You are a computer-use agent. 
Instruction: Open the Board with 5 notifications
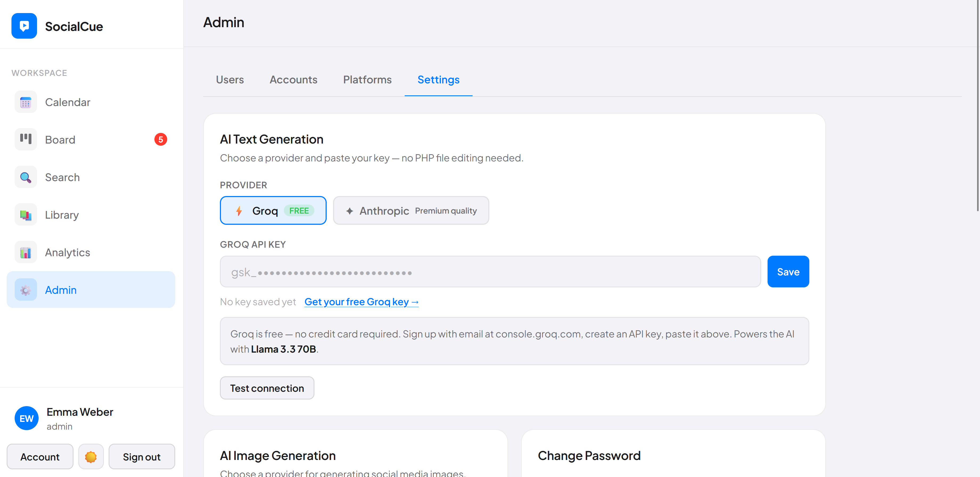60,139
